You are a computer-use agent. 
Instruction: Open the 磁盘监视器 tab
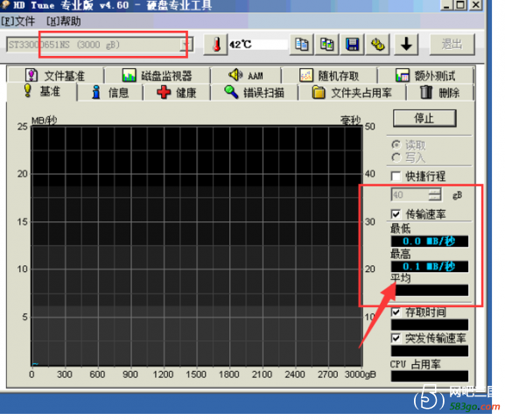click(157, 76)
